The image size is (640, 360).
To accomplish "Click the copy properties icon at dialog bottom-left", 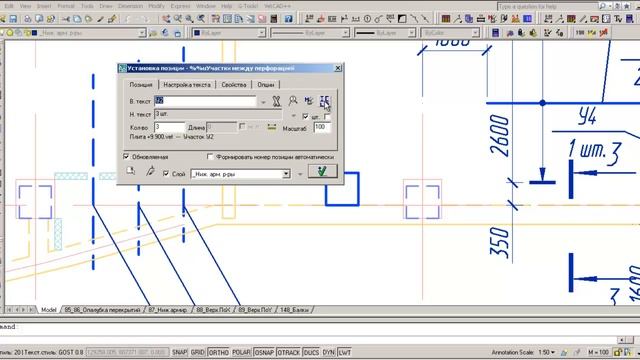I will (x=131, y=171).
